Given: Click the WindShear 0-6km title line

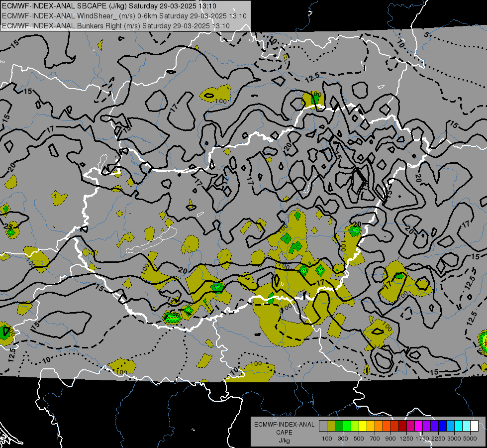Looking at the screenshot, I should click(x=124, y=16).
